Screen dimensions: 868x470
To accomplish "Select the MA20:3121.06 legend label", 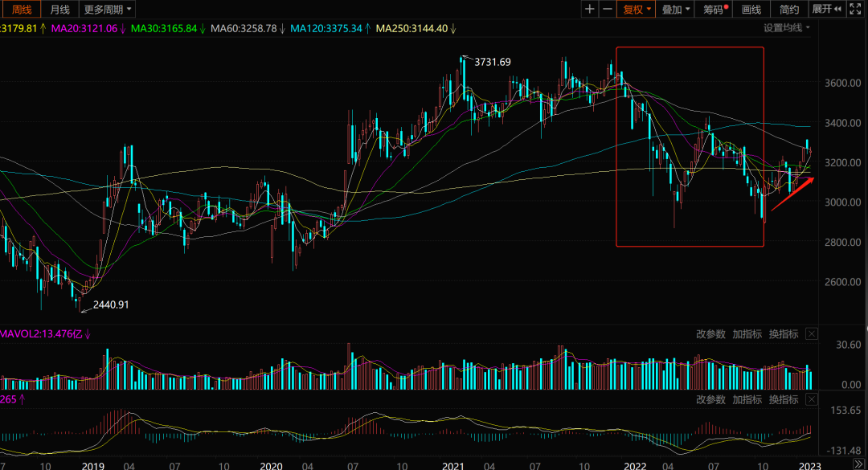I will (84, 28).
